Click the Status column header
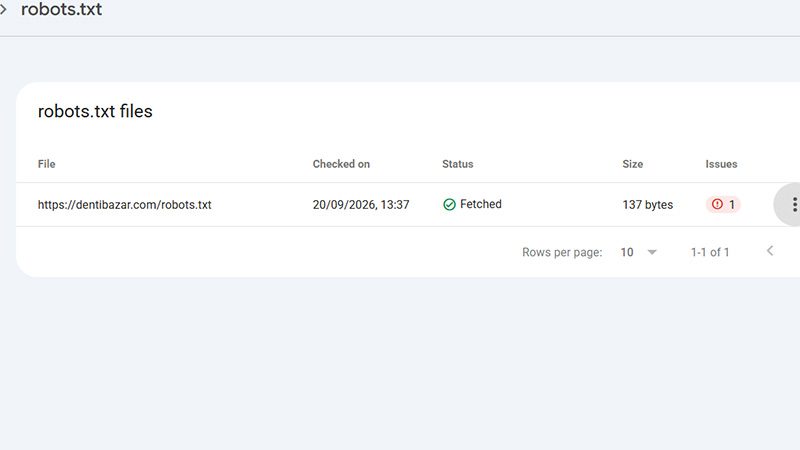This screenshot has height=450, width=800. (x=458, y=164)
